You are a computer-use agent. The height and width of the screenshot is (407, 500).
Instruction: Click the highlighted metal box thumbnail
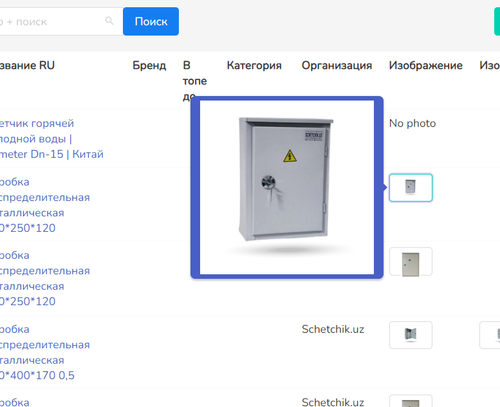(x=411, y=188)
